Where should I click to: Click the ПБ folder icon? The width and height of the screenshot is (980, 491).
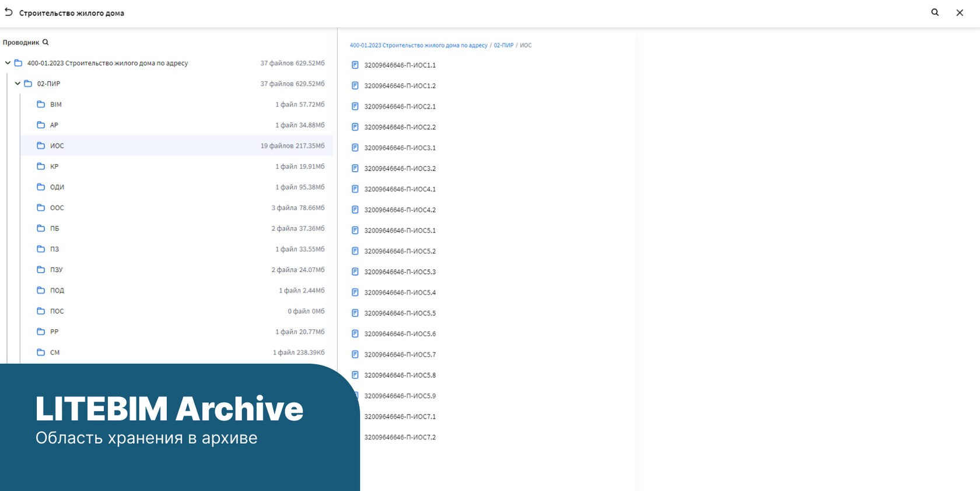41,228
